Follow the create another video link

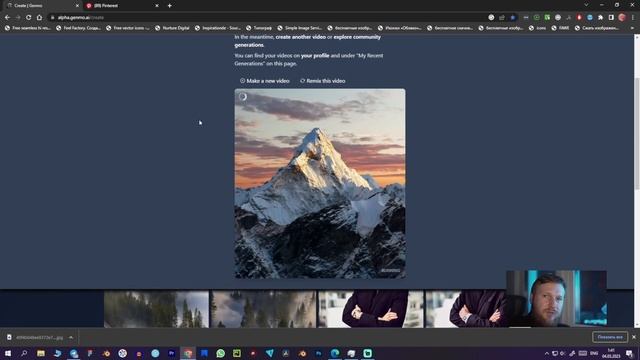300,37
